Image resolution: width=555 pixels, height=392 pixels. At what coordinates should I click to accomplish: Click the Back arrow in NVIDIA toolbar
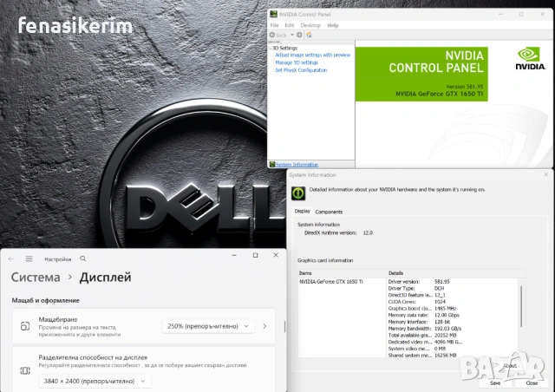[x=274, y=34]
